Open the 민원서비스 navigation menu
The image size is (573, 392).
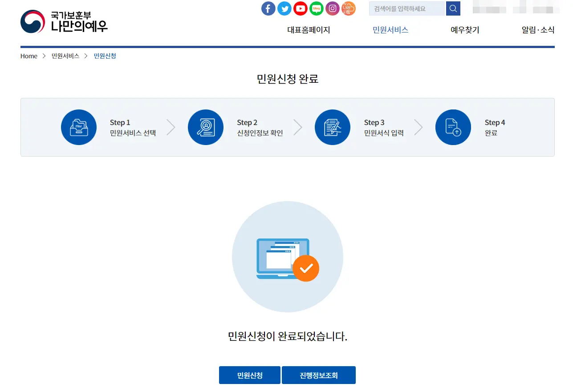(390, 30)
